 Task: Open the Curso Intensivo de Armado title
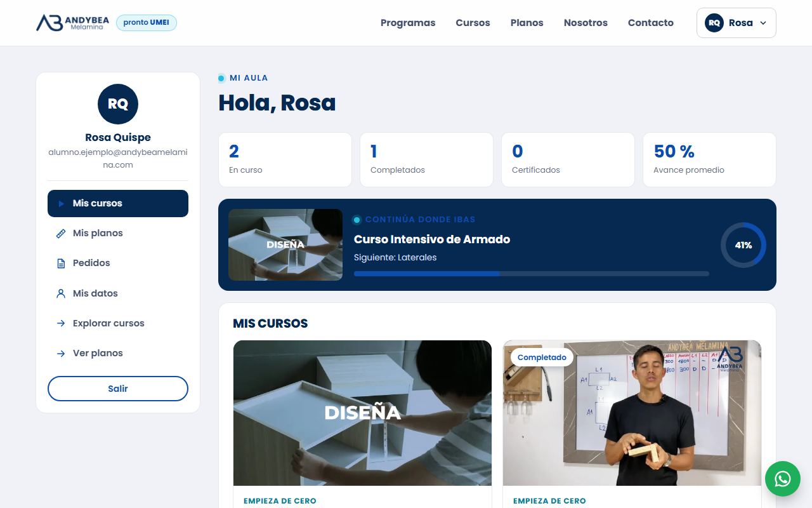click(x=432, y=239)
